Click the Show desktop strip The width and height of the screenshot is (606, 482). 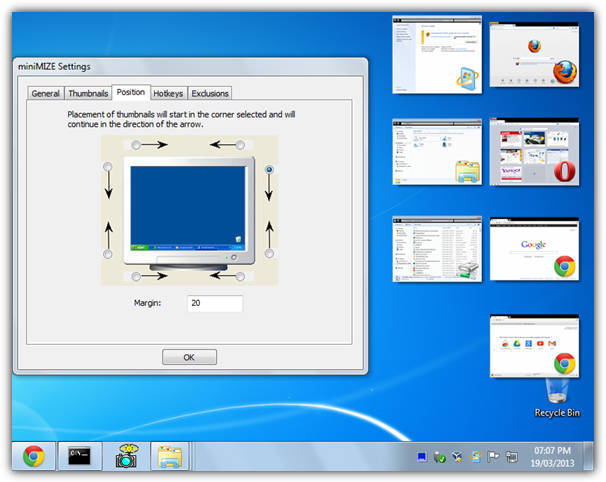pyautogui.click(x=589, y=456)
